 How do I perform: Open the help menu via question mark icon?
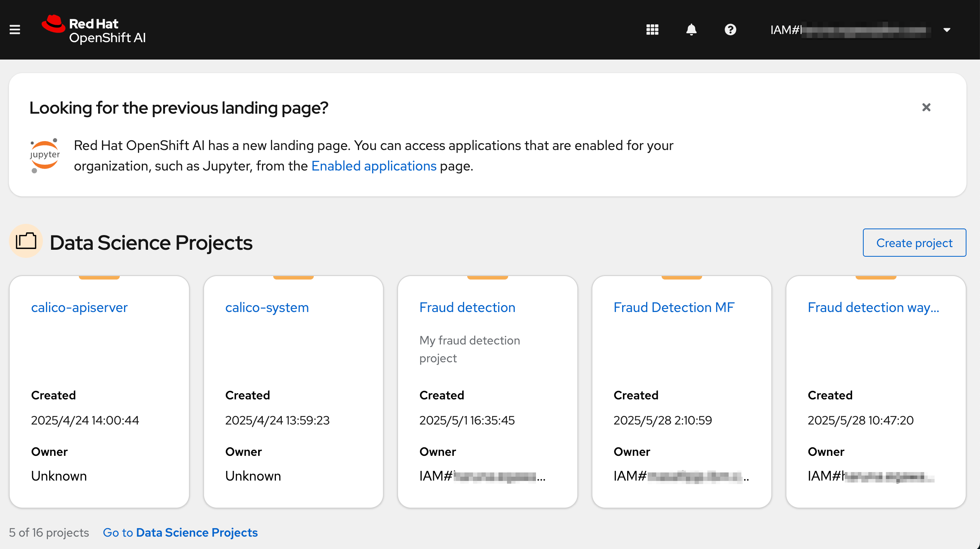coord(730,29)
